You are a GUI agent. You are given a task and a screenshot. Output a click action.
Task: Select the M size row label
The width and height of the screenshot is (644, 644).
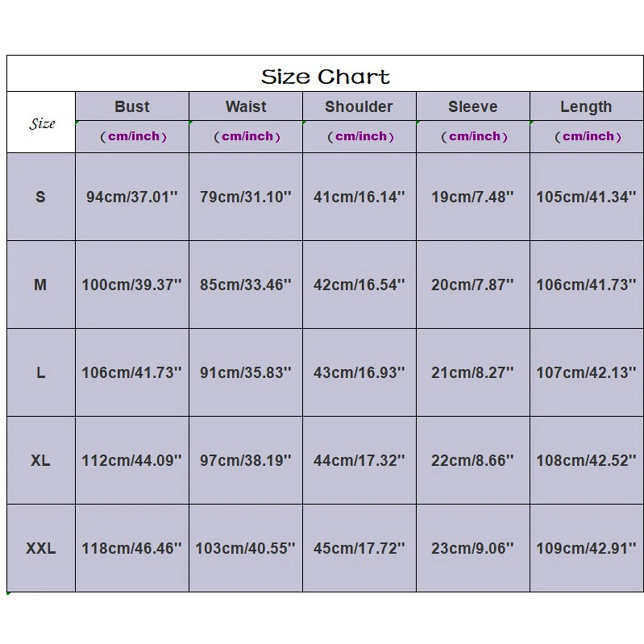pos(40,285)
